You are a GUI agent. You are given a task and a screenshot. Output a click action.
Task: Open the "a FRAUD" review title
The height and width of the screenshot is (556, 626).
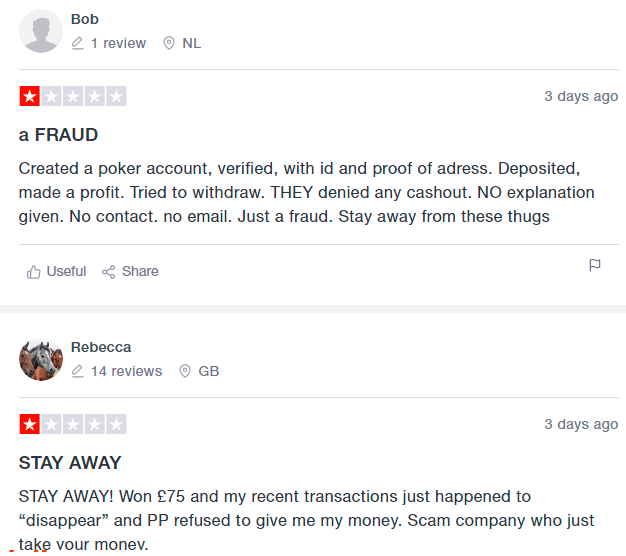coord(58,135)
